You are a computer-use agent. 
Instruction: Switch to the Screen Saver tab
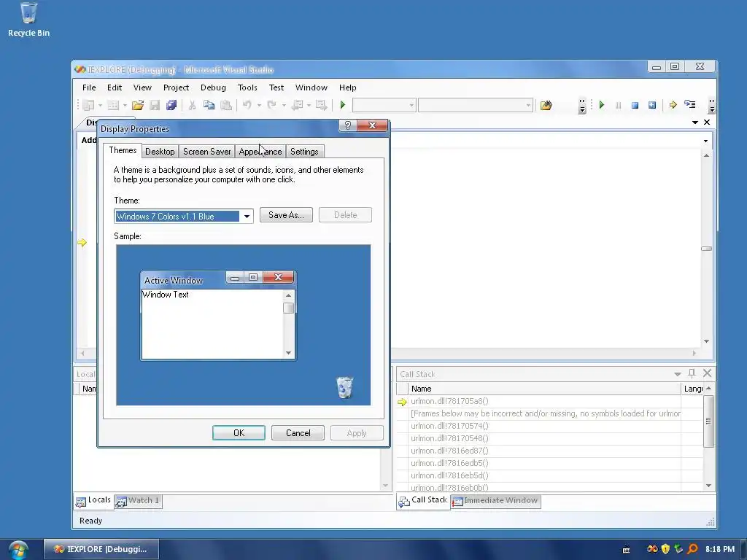pos(206,152)
